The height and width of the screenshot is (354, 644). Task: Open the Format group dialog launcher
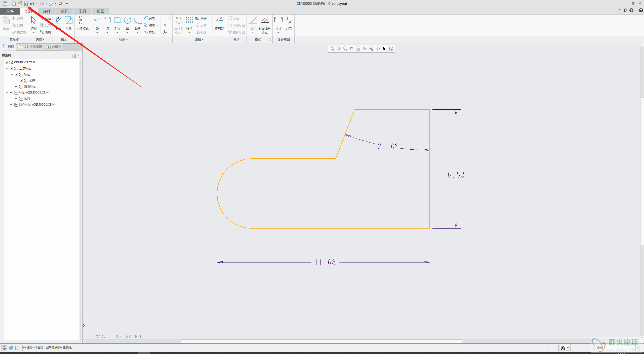(x=270, y=40)
